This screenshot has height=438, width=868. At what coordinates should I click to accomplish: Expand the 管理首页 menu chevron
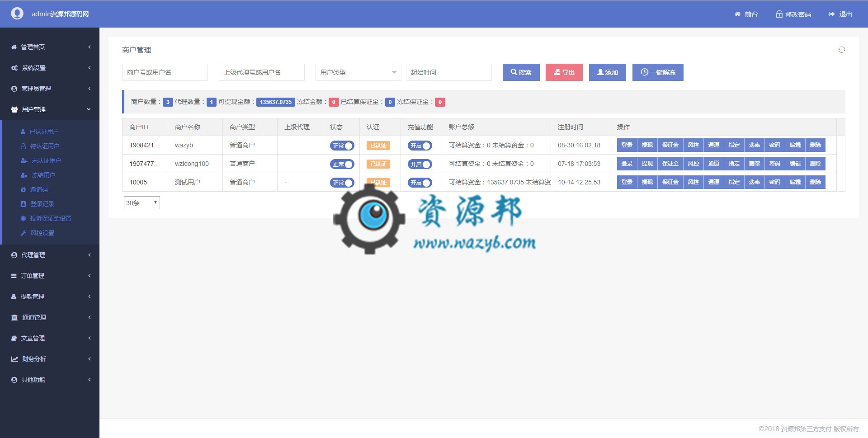[x=90, y=47]
